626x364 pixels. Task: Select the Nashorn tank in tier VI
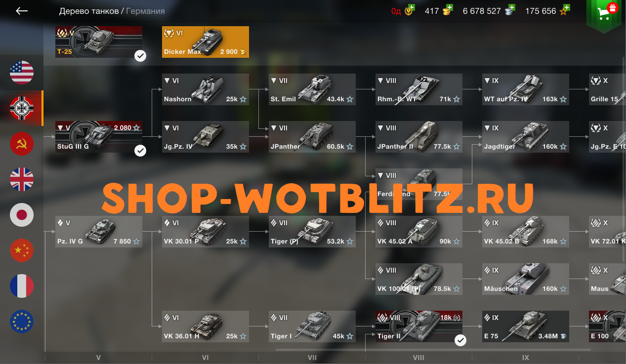tap(206, 89)
